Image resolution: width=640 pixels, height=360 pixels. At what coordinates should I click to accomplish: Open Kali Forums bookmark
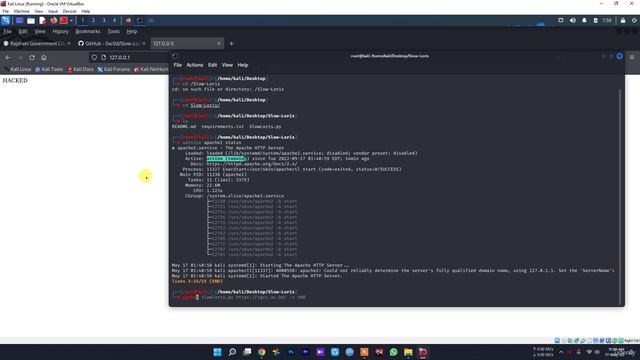114,69
